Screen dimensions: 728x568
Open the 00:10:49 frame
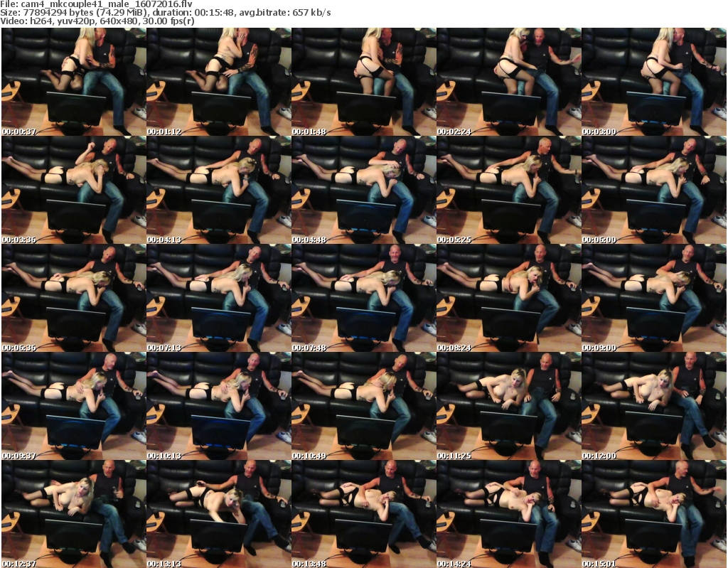(x=363, y=407)
